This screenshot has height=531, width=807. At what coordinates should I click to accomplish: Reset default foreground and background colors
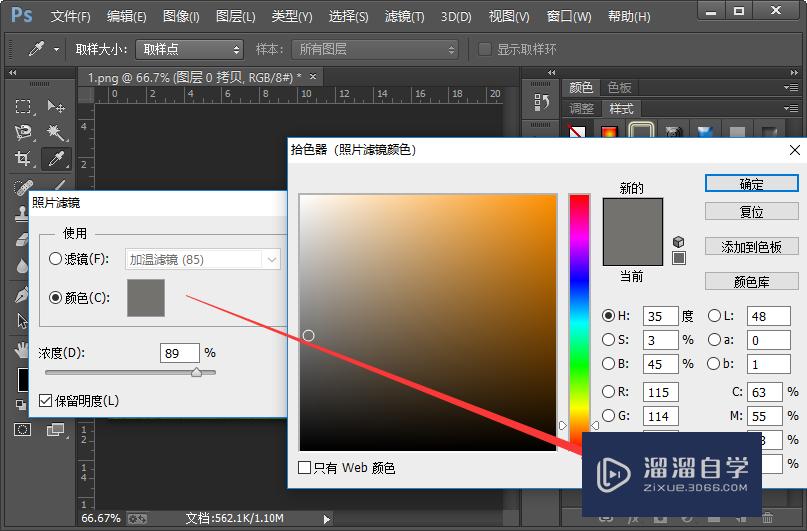pos(21,405)
